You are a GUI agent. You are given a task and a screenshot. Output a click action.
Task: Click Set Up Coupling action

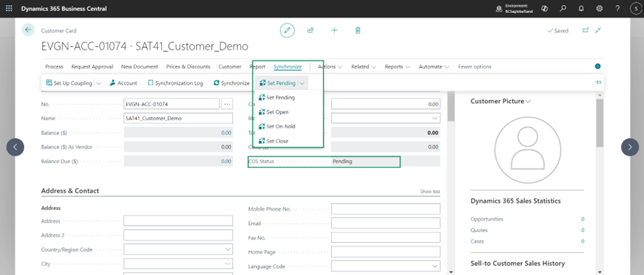point(69,83)
